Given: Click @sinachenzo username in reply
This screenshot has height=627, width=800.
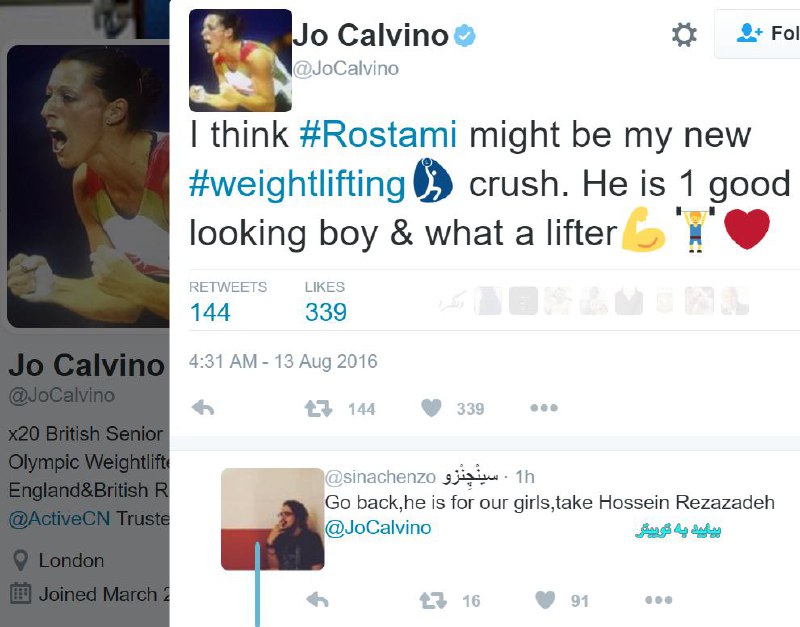Looking at the screenshot, I should (380, 477).
